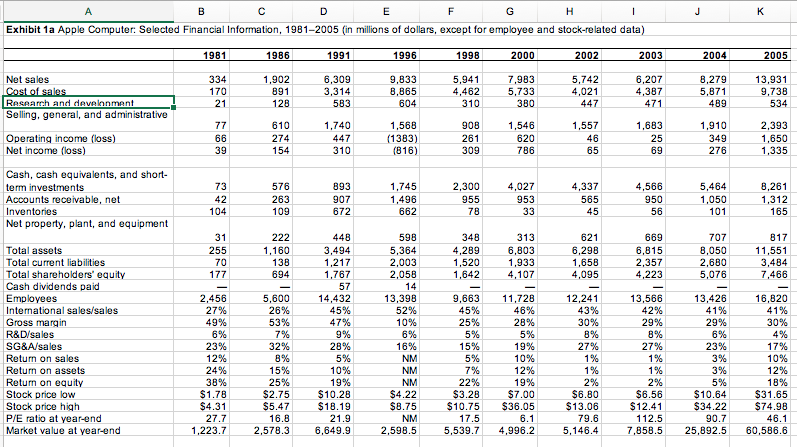This screenshot has height=447, width=797.
Task: Click the 57 cash dividends cell
Action: [x=323, y=286]
